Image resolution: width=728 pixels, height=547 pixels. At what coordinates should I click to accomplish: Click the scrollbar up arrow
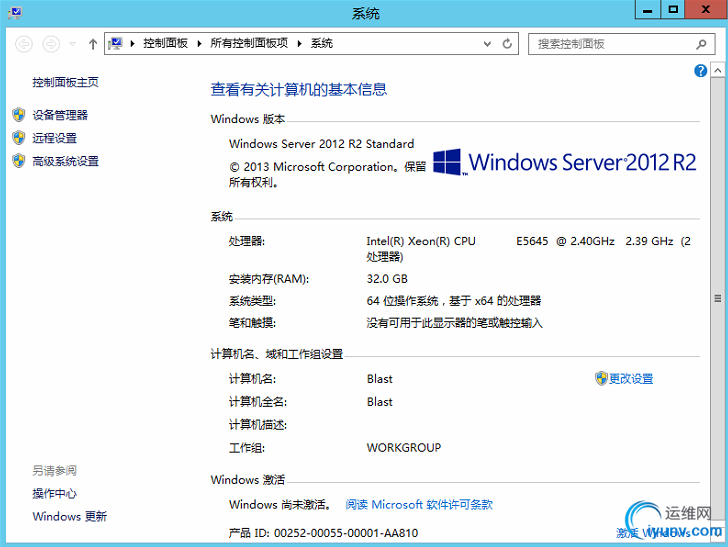pos(718,71)
